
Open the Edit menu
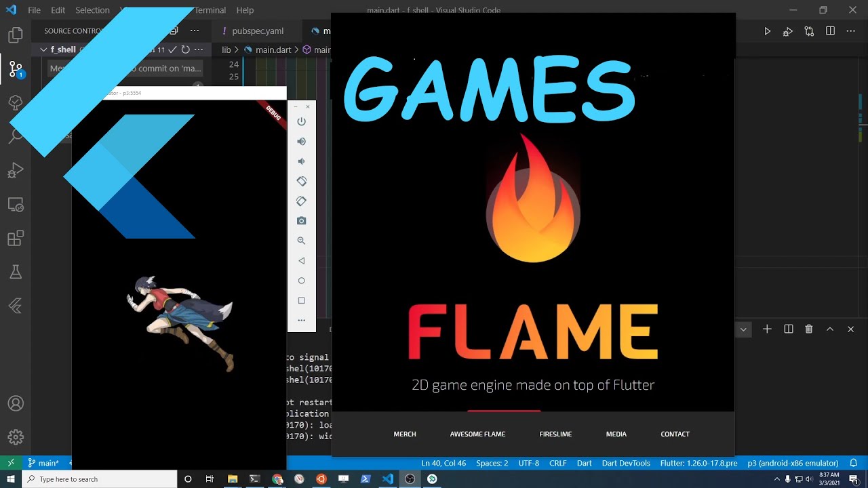tap(58, 10)
